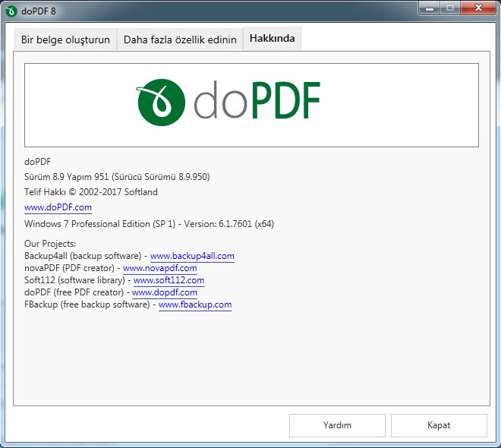Open the www.novapdf.com link
The image size is (501, 448).
[159, 268]
